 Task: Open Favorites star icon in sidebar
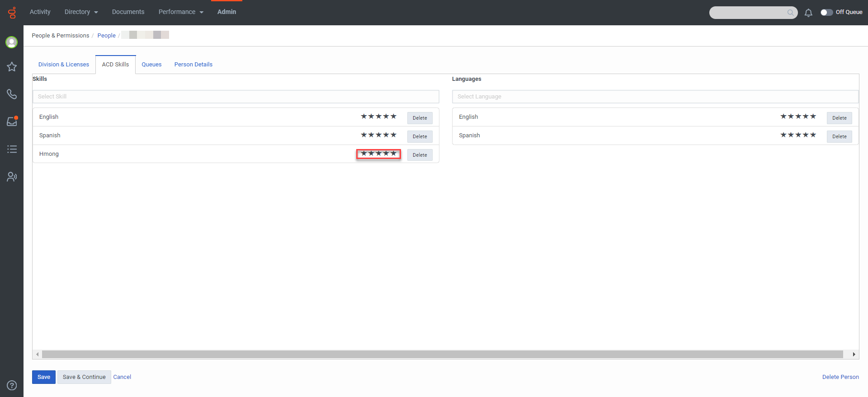click(x=12, y=67)
